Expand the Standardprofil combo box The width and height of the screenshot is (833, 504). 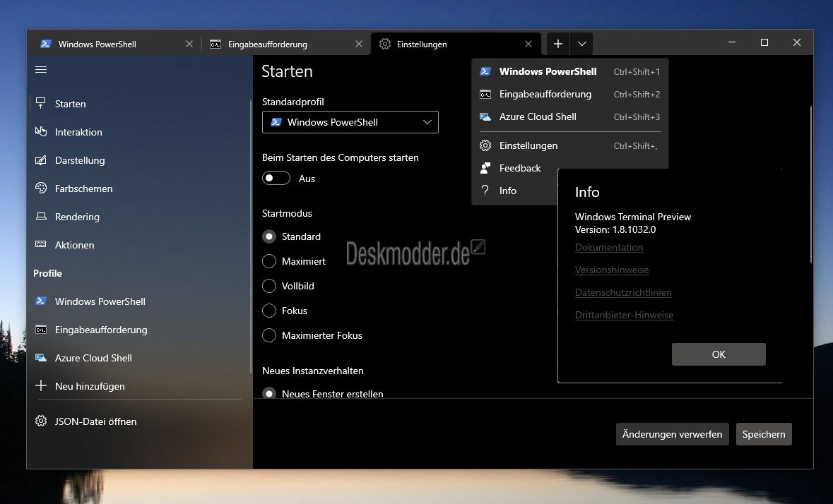(350, 122)
